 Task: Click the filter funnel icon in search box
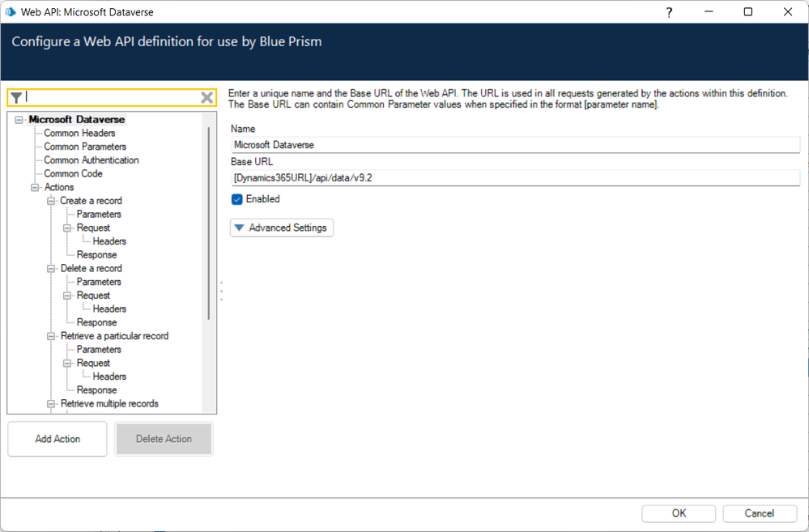pyautogui.click(x=16, y=98)
